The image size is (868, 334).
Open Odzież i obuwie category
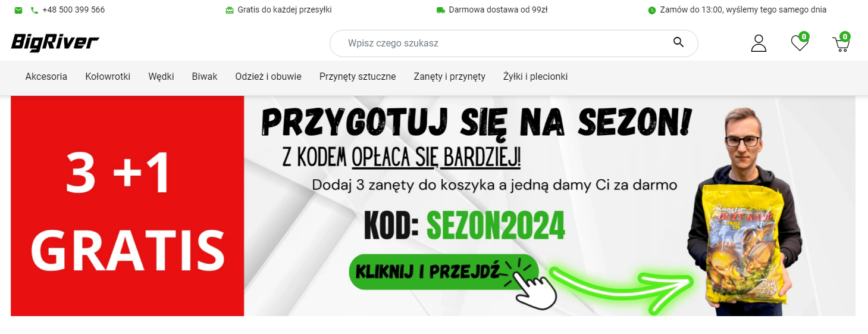268,77
